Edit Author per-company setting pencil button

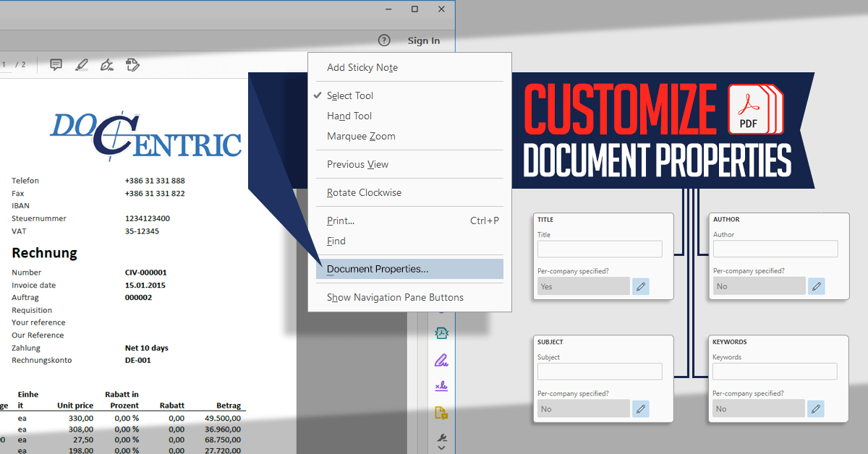(x=817, y=286)
